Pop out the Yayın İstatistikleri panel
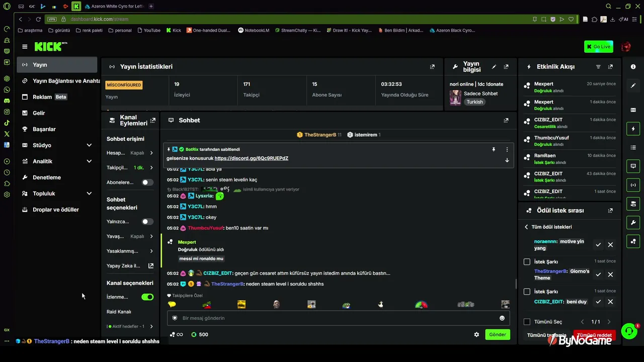This screenshot has height=362, width=644. 432,66
